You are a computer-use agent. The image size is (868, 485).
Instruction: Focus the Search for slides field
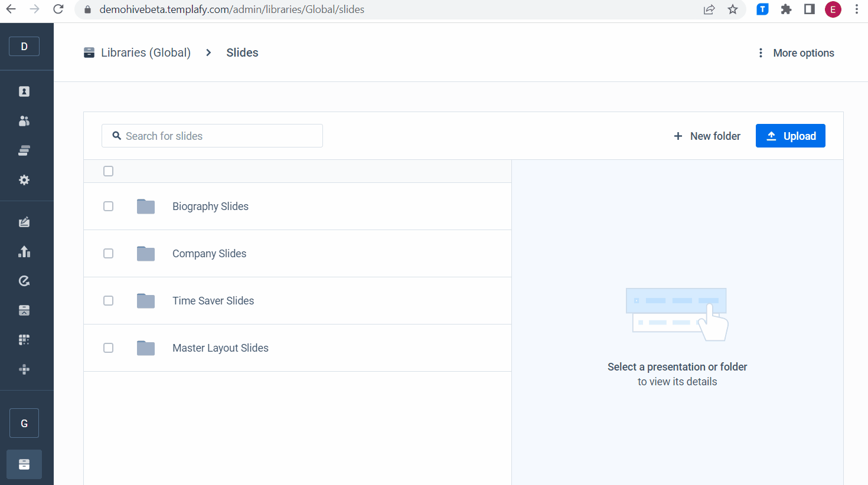pos(212,136)
